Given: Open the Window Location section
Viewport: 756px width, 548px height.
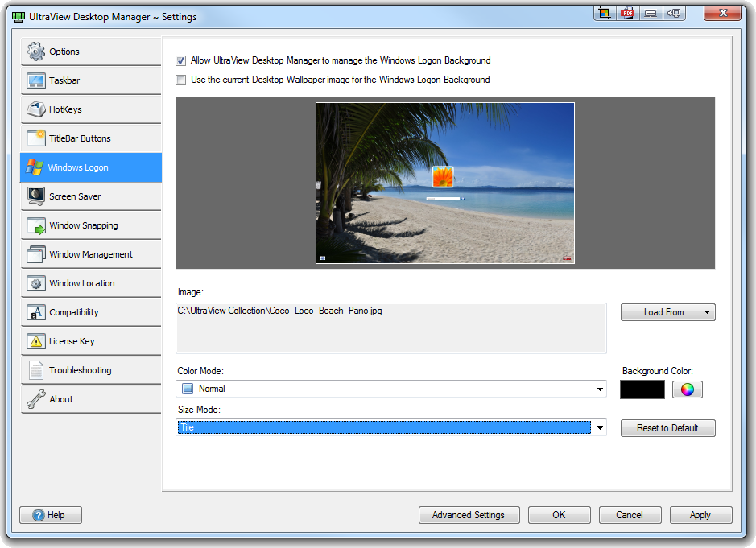Looking at the screenshot, I should coord(91,283).
